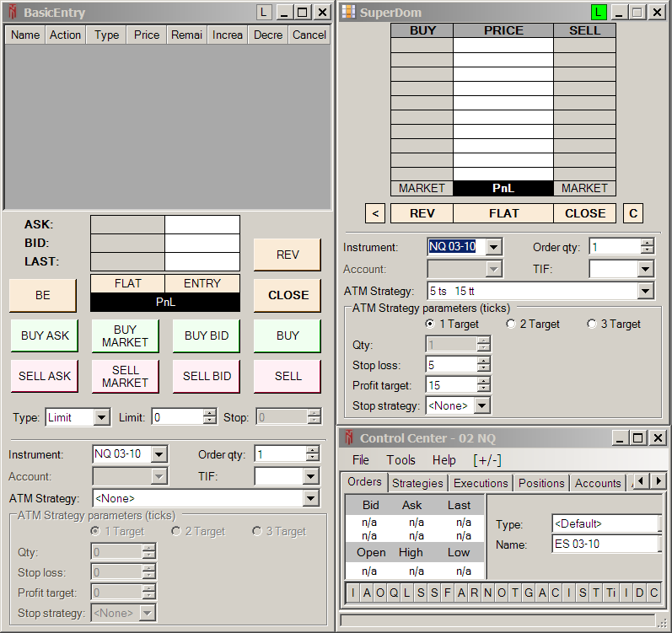Select the '2 Target' radio button in SuperDom
This screenshot has height=633, width=672.
pyautogui.click(x=511, y=324)
